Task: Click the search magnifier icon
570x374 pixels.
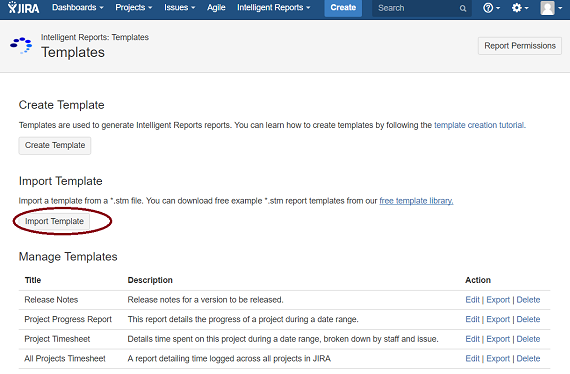Action: tap(462, 8)
